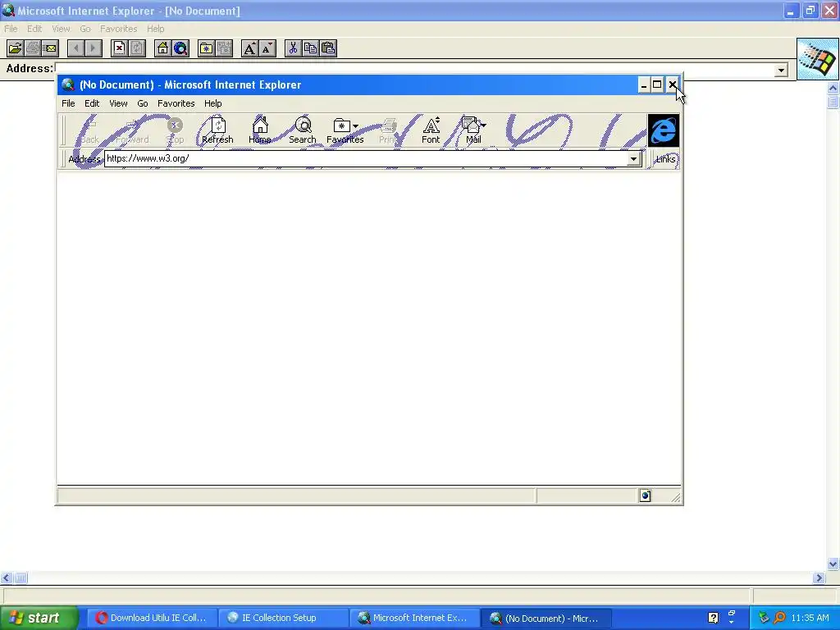Switch to IE Collection Setup taskbar button
The image size is (840, 630).
point(283,618)
